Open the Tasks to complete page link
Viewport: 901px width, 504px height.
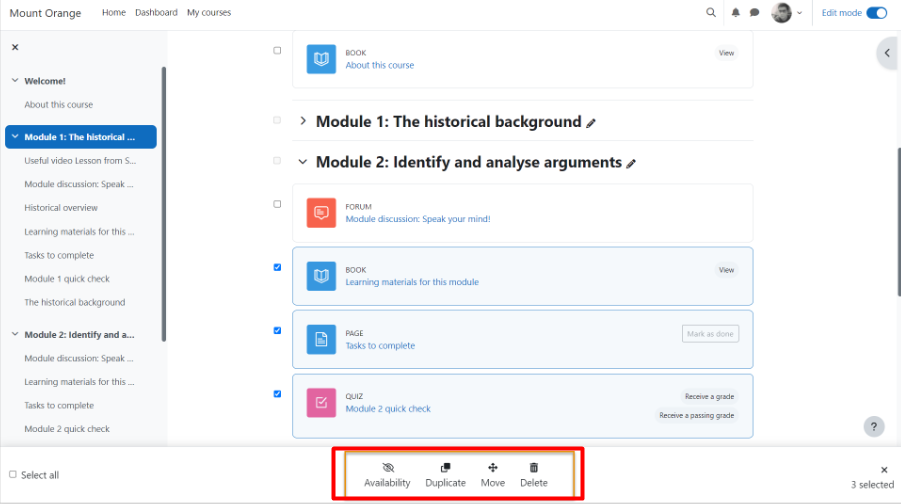[x=379, y=346]
